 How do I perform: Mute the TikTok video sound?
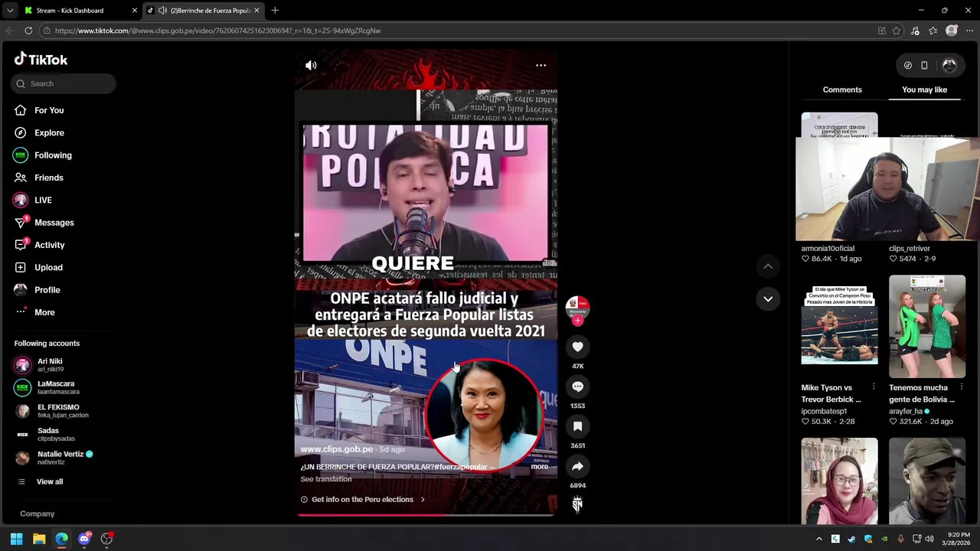click(311, 65)
